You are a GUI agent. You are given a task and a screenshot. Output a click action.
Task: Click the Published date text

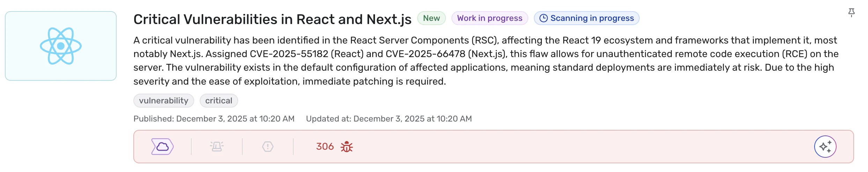point(214,119)
